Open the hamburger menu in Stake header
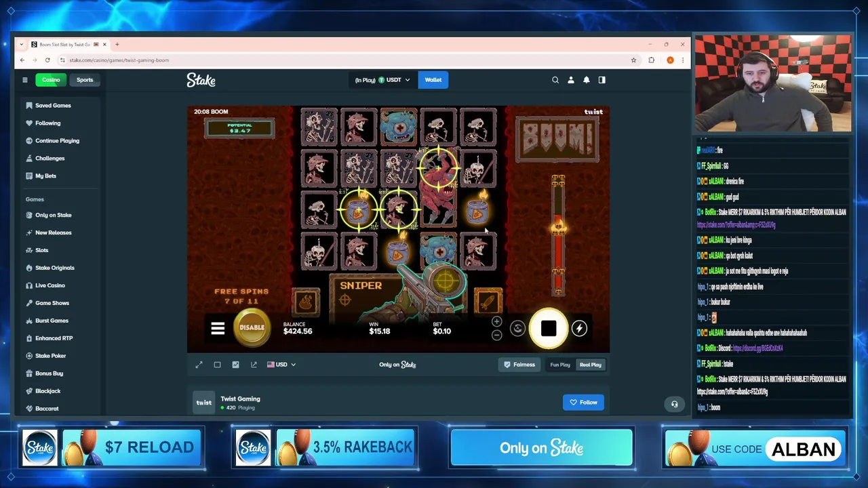868x488 pixels. point(25,80)
